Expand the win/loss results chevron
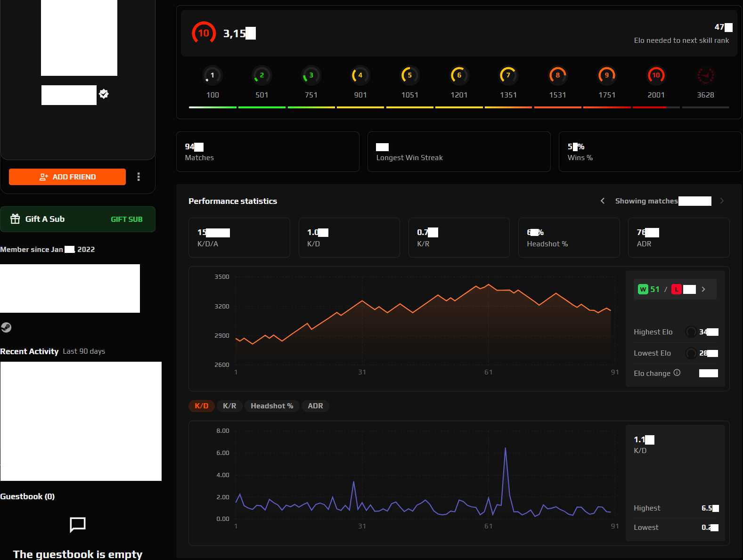Image resolution: width=743 pixels, height=560 pixels. click(x=703, y=289)
